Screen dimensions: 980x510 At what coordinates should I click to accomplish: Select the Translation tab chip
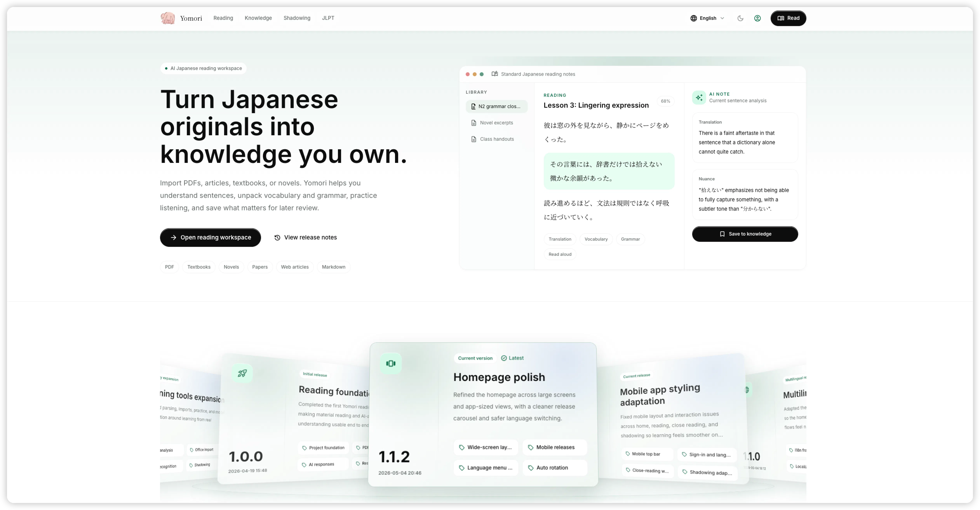[x=560, y=239]
